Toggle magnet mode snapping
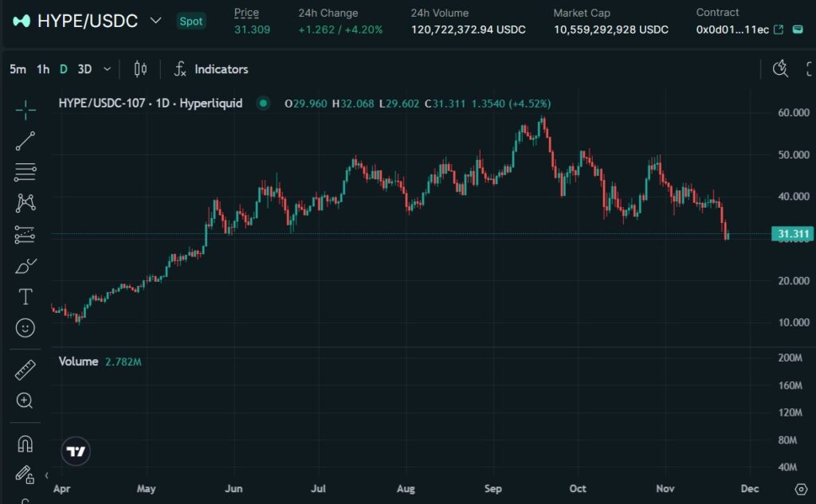 click(x=25, y=443)
